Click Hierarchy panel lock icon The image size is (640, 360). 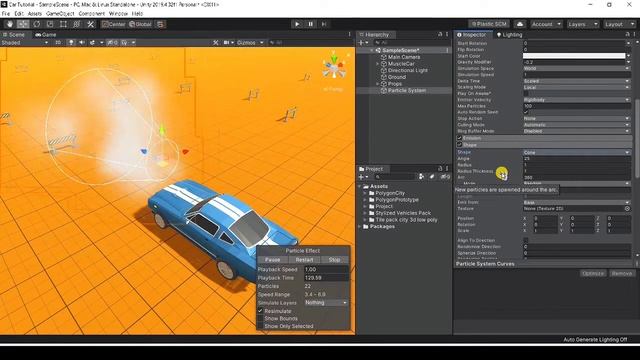pyautogui.click(x=440, y=35)
